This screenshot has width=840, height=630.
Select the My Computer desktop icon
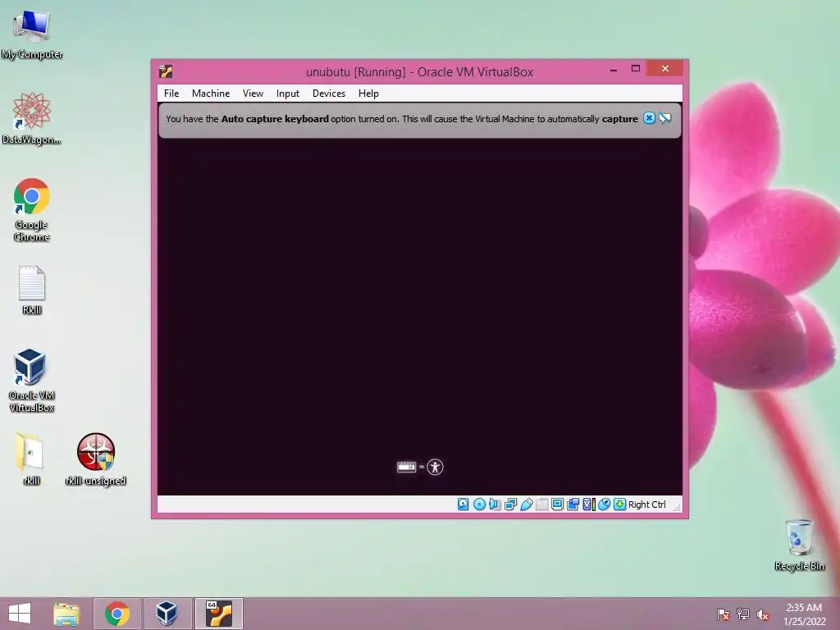pos(32,34)
